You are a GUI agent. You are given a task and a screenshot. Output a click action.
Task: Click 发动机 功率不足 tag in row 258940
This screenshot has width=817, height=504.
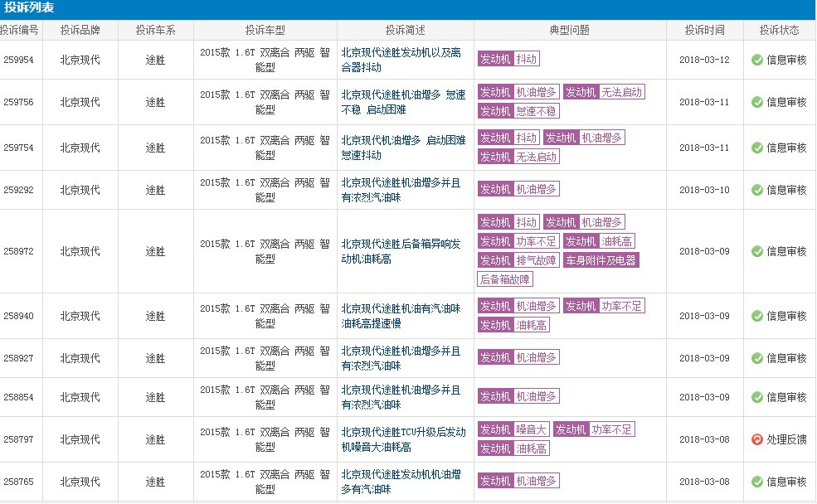click(x=604, y=306)
